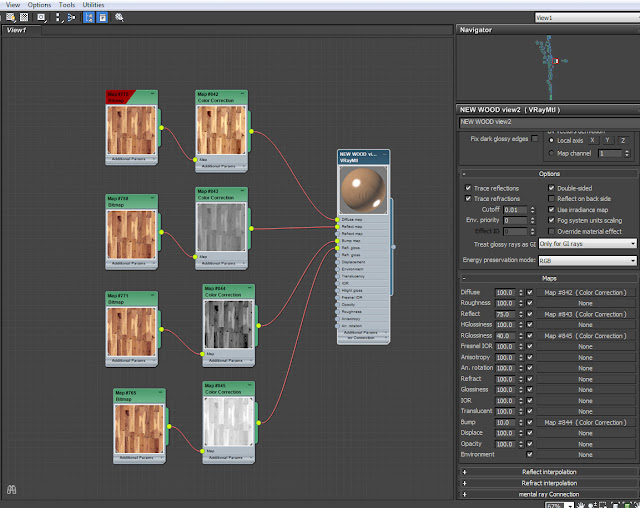Open the View1 dropdown in the toolbar
The image size is (640, 508).
click(x=587, y=18)
